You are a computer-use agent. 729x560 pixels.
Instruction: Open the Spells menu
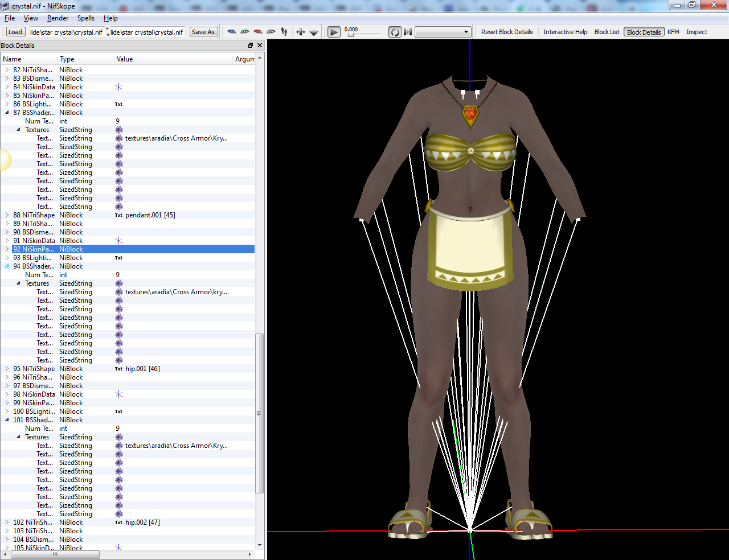(86, 18)
